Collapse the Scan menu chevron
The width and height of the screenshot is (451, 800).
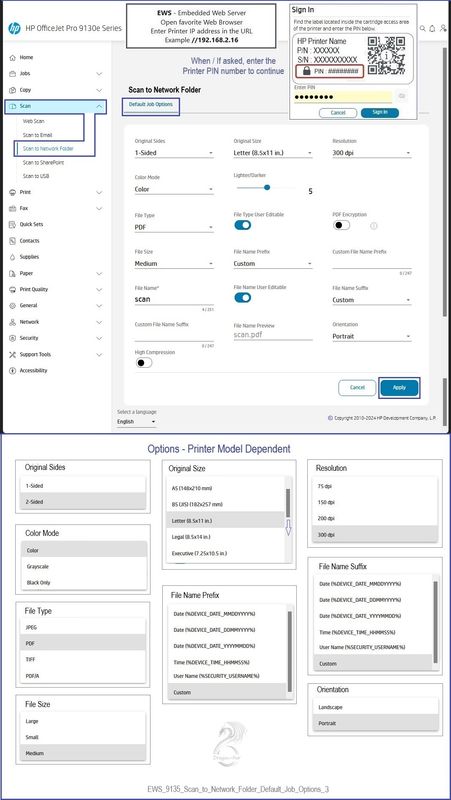point(99,106)
